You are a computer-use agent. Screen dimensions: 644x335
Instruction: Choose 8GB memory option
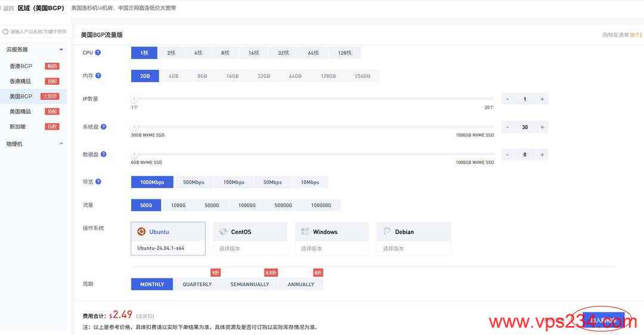click(202, 76)
